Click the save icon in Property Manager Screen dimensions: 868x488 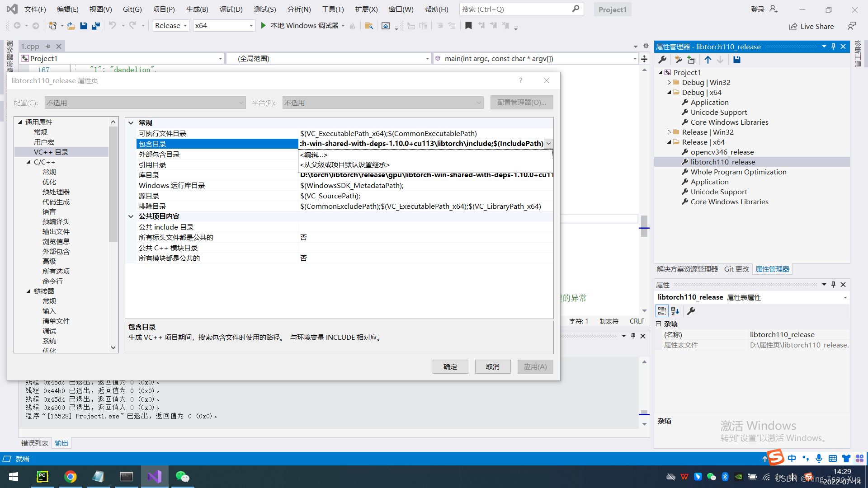click(736, 60)
